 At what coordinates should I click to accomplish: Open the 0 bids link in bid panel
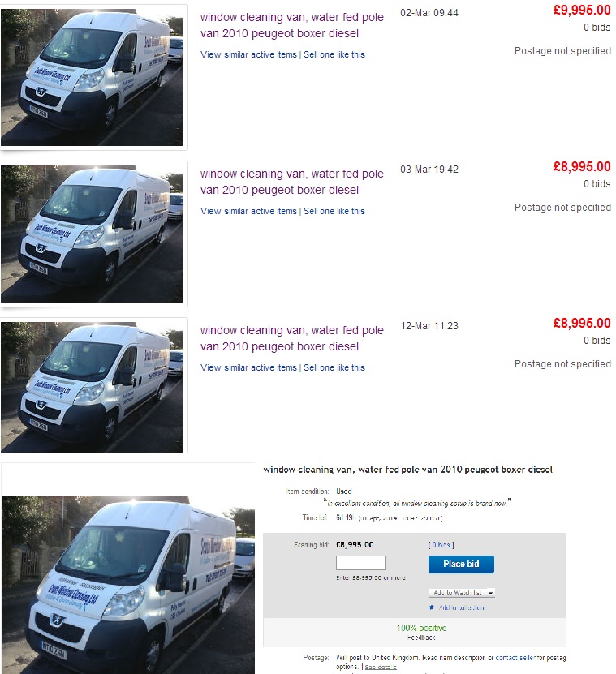coord(441,544)
